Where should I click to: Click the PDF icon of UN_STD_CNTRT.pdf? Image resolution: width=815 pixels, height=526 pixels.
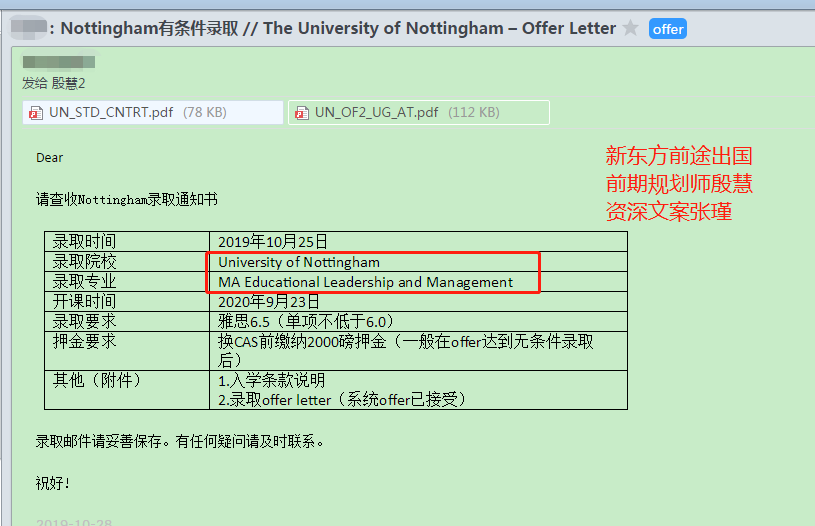click(37, 113)
